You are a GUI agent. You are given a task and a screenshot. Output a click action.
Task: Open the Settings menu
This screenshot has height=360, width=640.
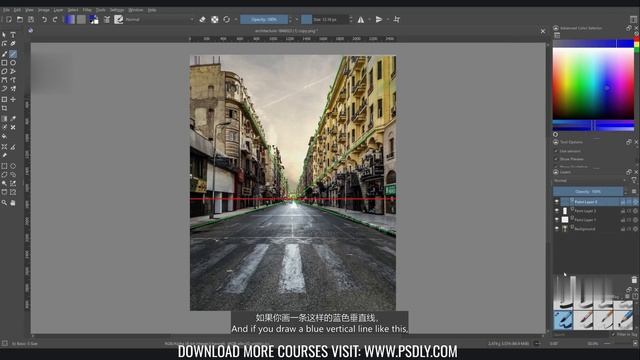coord(117,10)
